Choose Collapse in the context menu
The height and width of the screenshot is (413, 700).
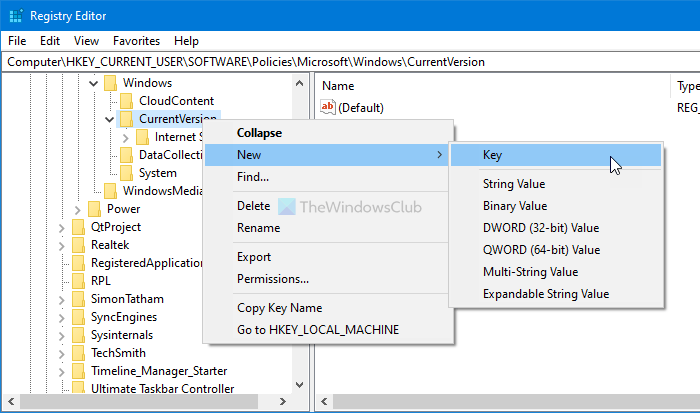click(327, 133)
